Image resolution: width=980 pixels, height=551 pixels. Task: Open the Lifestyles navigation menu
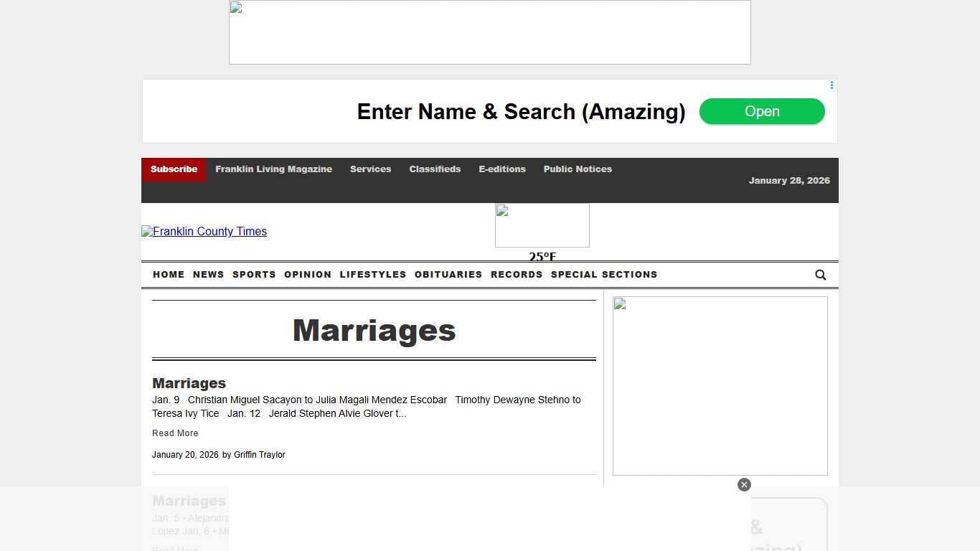coord(372,275)
